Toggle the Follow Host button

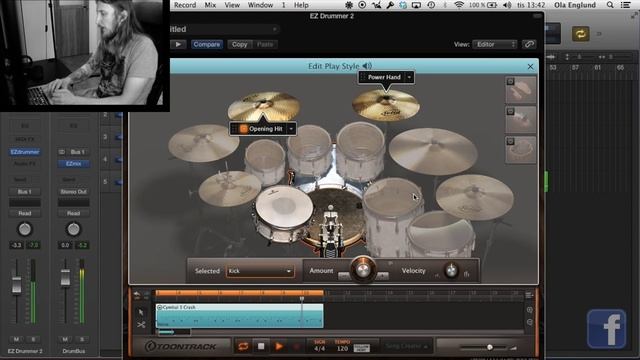click(x=361, y=348)
